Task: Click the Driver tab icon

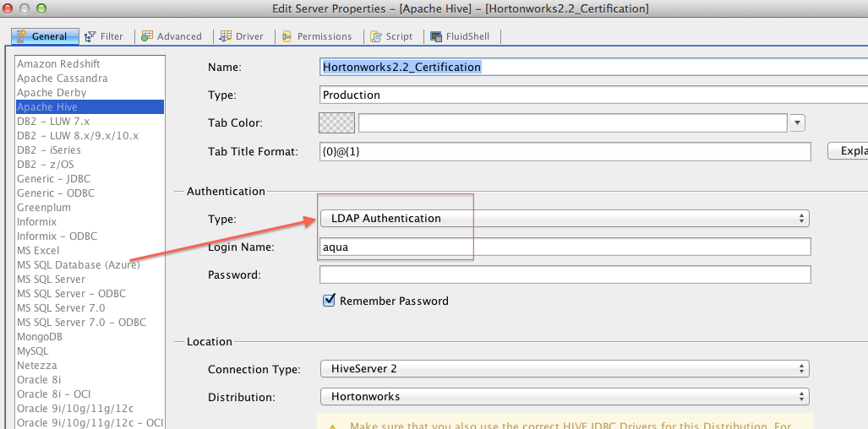Action: (226, 36)
